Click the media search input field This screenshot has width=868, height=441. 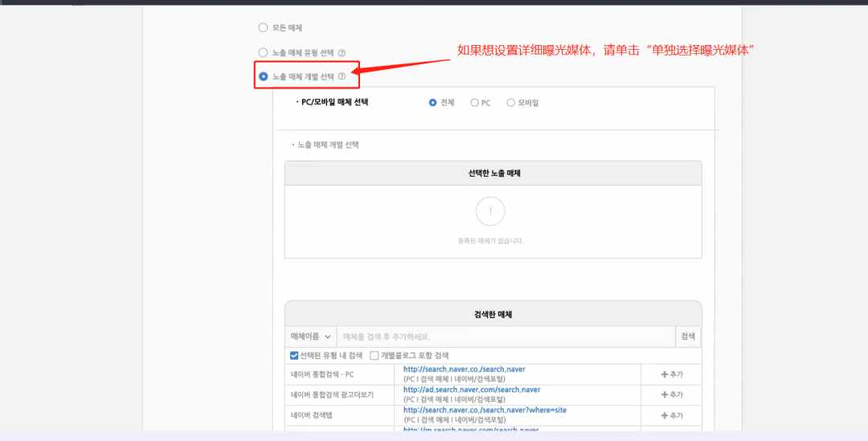click(x=506, y=337)
